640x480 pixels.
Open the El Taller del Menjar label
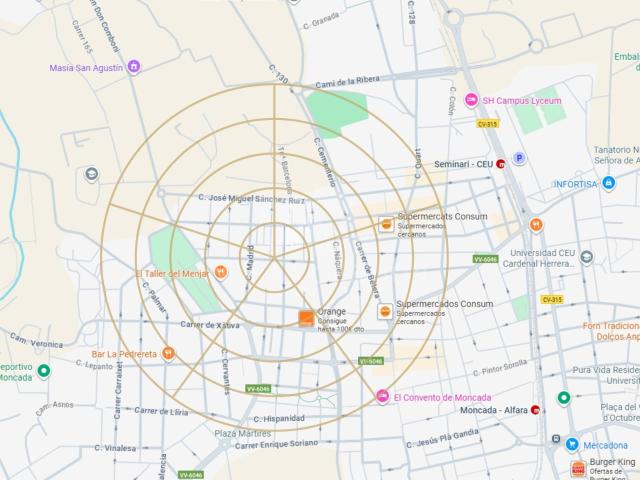click(172, 273)
